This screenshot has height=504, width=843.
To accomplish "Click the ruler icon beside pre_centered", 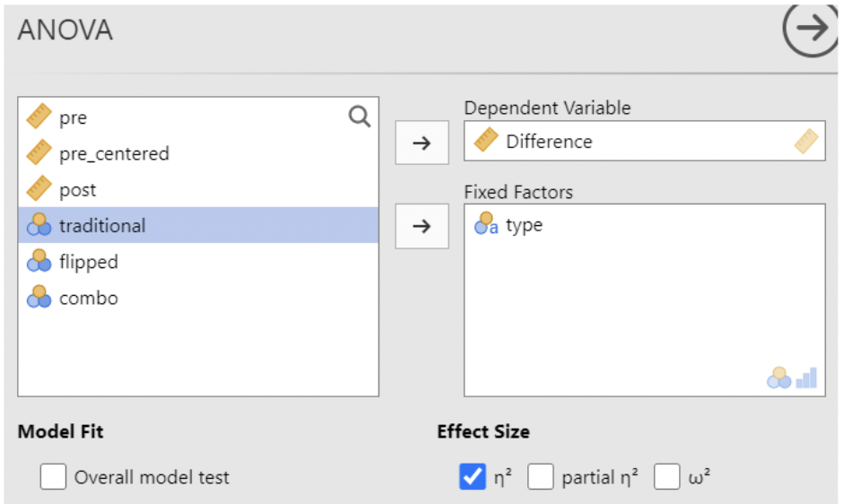I will pyautogui.click(x=39, y=152).
